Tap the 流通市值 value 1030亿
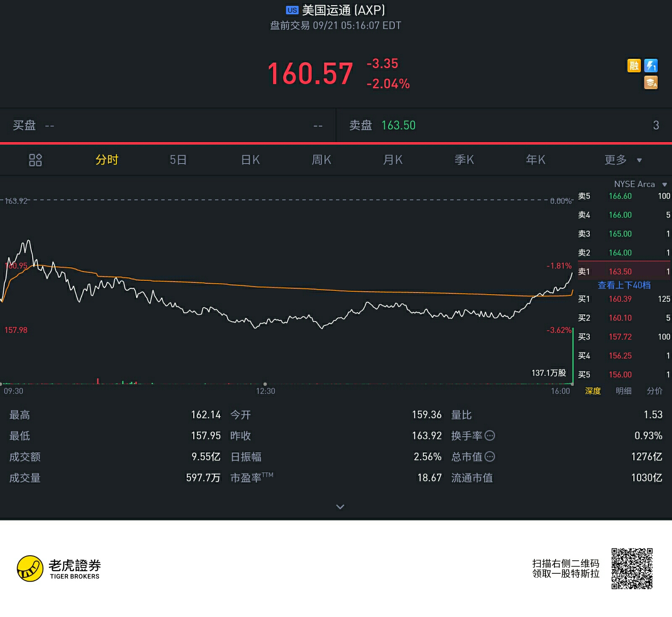The image size is (672, 617). click(647, 478)
